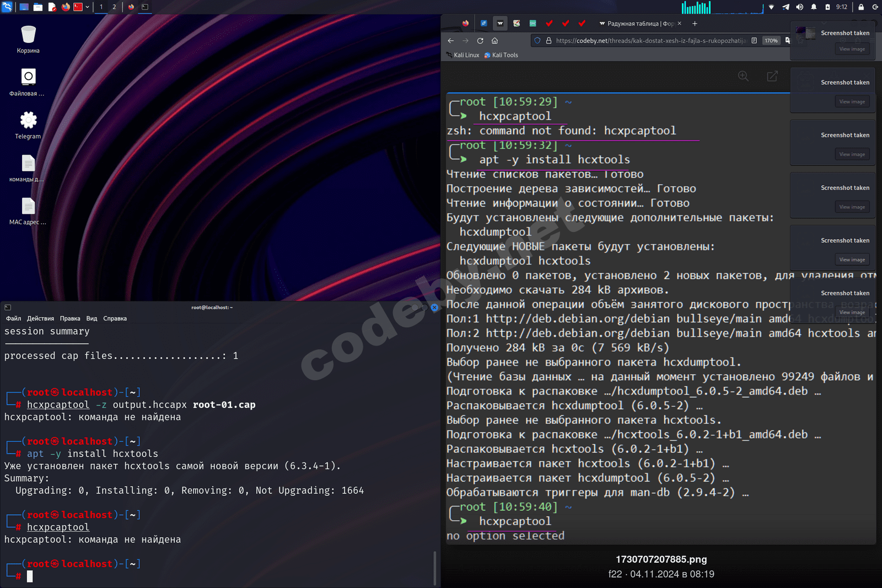
Task: Open the Kali Tools bookmark
Action: click(x=501, y=55)
